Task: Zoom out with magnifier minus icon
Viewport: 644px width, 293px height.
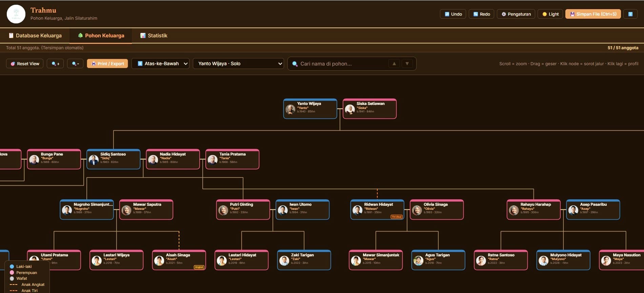Action: pyautogui.click(x=75, y=63)
